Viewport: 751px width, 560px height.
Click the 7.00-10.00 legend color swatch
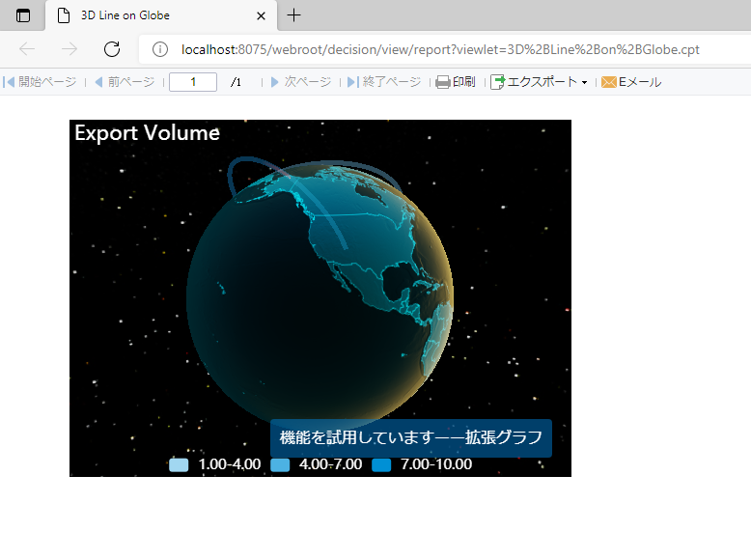[x=381, y=464]
